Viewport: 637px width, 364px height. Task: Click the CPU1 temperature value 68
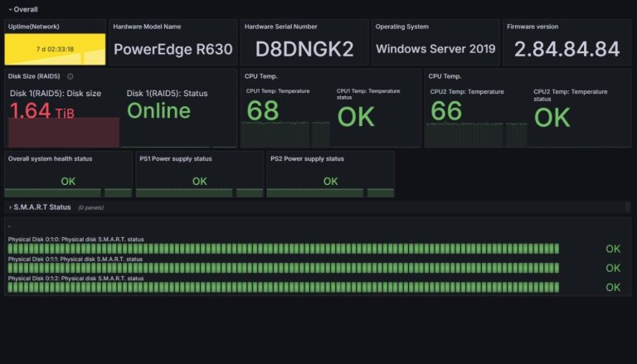pyautogui.click(x=263, y=111)
